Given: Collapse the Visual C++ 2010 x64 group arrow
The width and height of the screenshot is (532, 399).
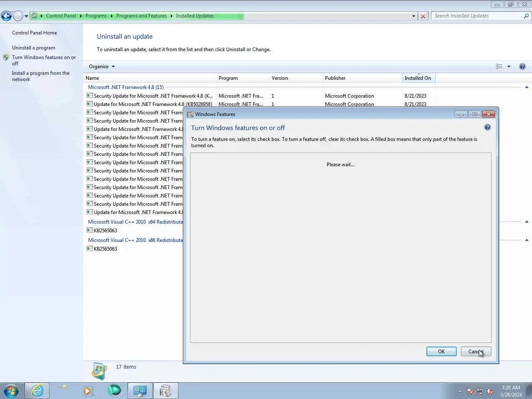Looking at the screenshot, I should [527, 222].
